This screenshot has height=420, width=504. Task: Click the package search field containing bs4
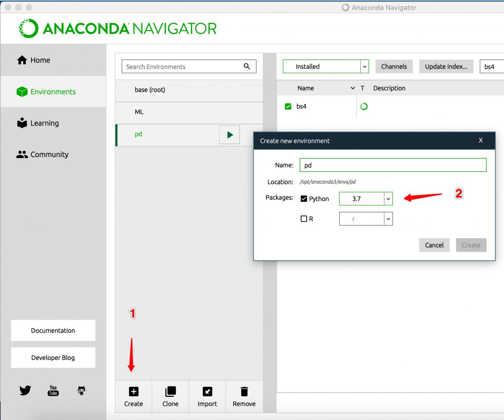click(x=492, y=66)
